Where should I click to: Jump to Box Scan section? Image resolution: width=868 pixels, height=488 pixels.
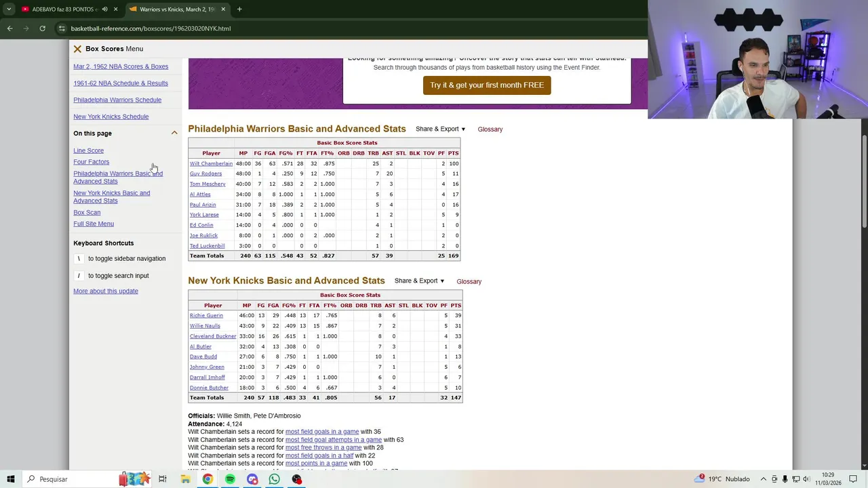(x=87, y=213)
